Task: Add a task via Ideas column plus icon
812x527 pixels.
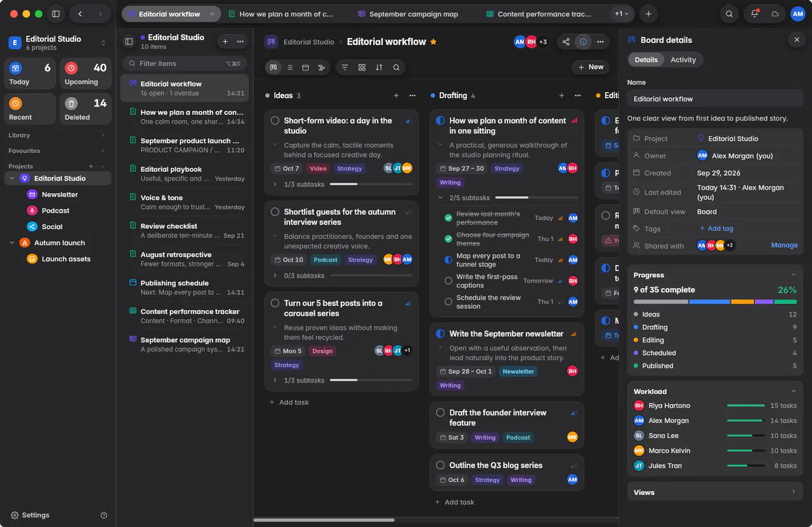Action: pyautogui.click(x=396, y=96)
